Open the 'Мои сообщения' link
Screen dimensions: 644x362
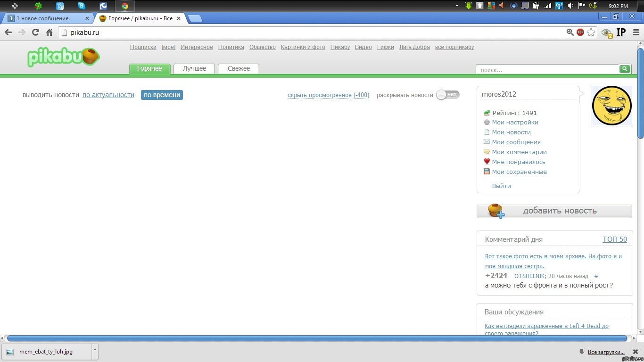tap(516, 142)
